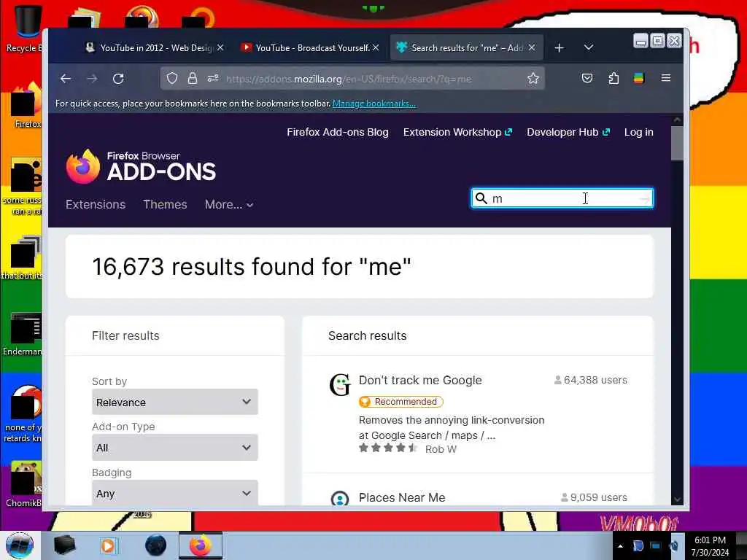Screen dimensions: 747x560
Task: Expand the More… menu
Action: coord(228,205)
